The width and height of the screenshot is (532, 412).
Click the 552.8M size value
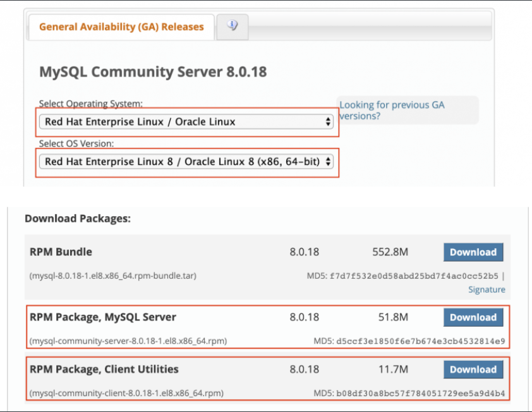390,252
